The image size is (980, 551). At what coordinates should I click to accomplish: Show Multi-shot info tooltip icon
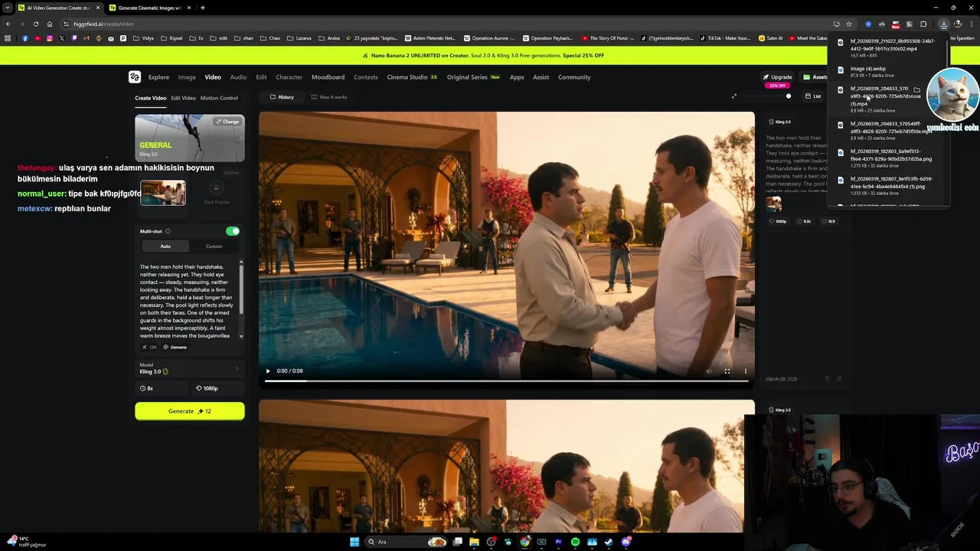[x=168, y=231]
